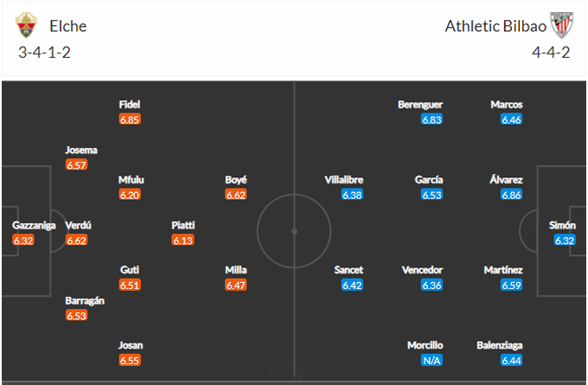Select player Boyé on the pitch
This screenshot has height=385, width=588.
coord(236,180)
